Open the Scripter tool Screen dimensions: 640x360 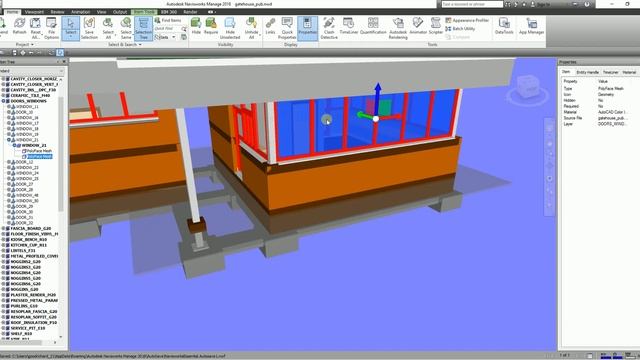(x=436, y=26)
